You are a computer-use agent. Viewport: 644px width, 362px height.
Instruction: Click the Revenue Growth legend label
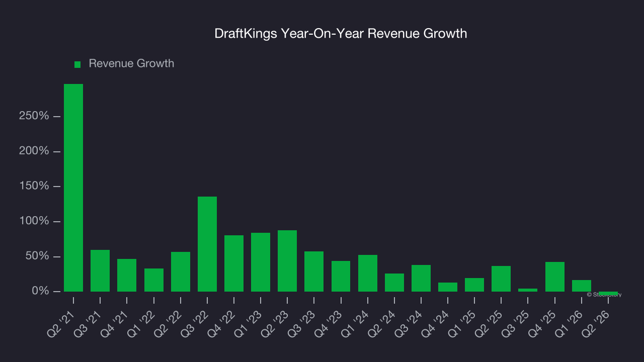(x=131, y=63)
